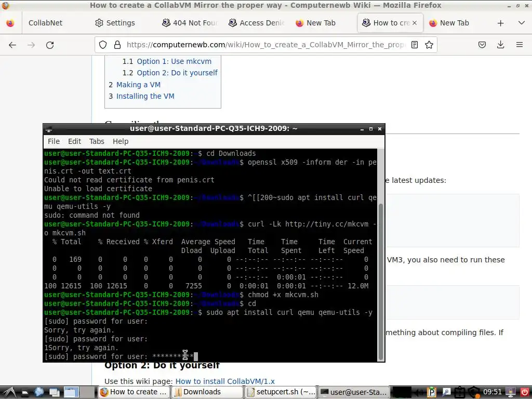Activate setupcert.sh taskbar window
The image size is (532, 399).
click(281, 392)
